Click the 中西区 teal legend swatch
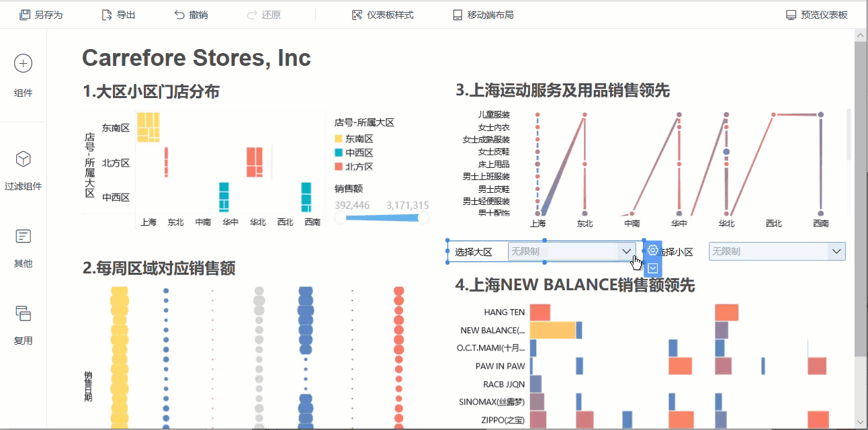 point(339,153)
